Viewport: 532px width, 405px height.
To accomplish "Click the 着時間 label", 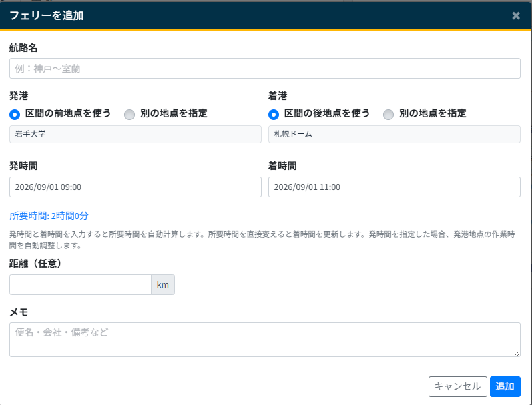I will pyautogui.click(x=282, y=166).
